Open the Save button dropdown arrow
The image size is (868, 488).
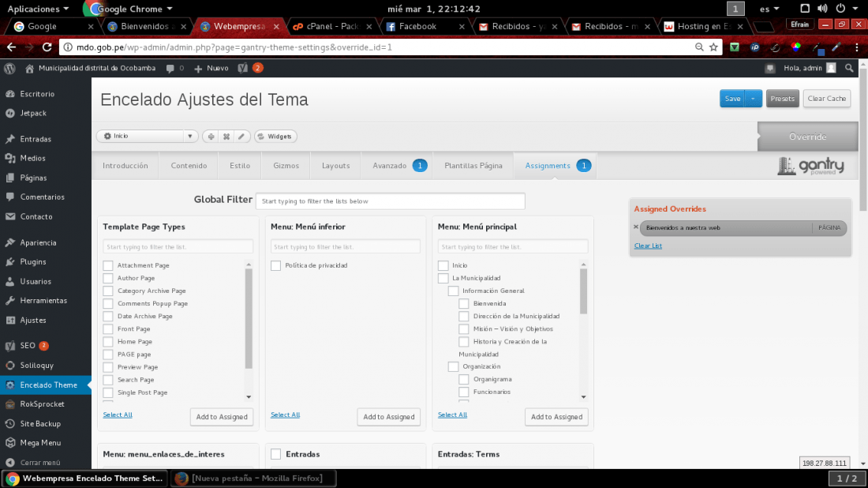coord(753,99)
